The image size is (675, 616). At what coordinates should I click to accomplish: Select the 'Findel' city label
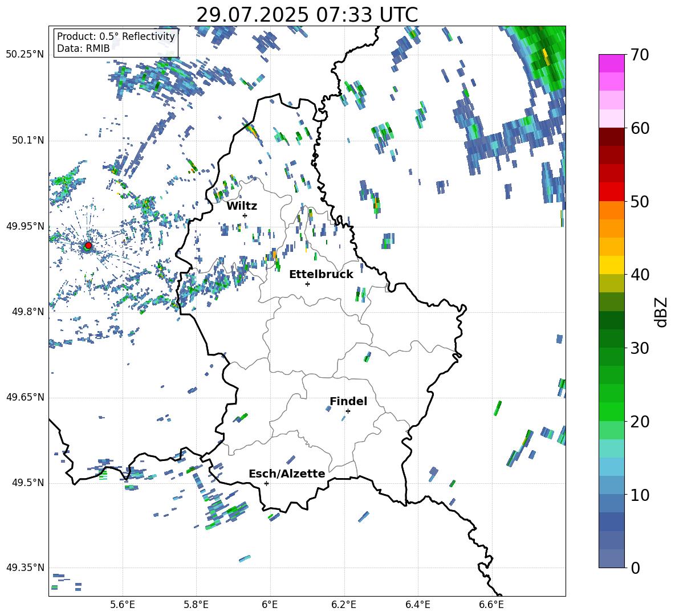tap(348, 401)
